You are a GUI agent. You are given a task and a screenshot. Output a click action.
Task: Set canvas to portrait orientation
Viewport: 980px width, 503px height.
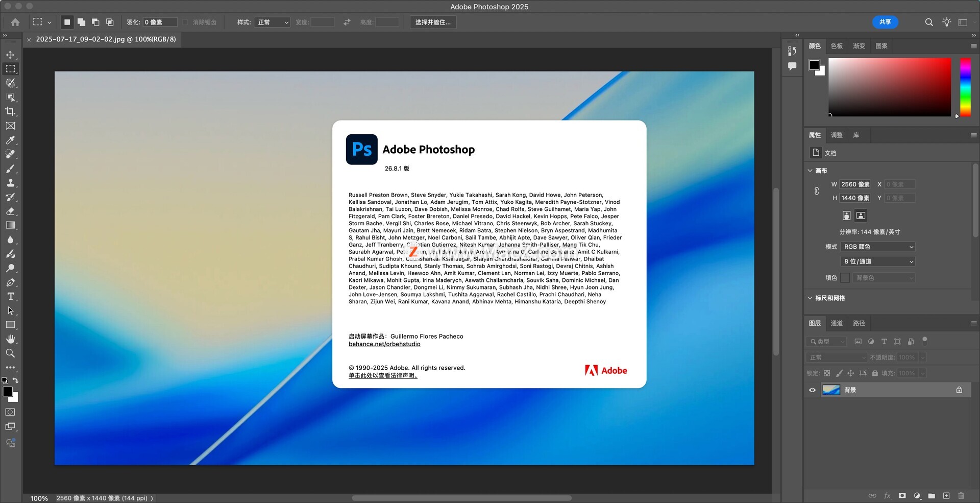click(x=846, y=215)
